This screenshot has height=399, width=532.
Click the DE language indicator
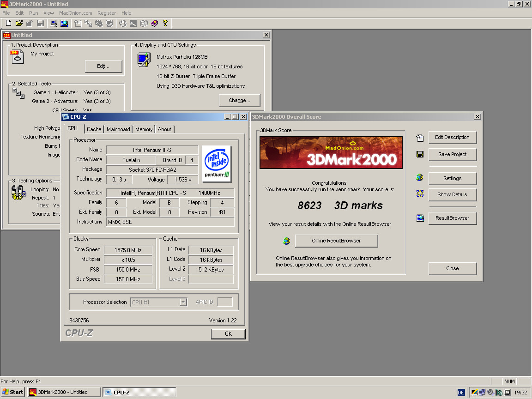coord(461,393)
